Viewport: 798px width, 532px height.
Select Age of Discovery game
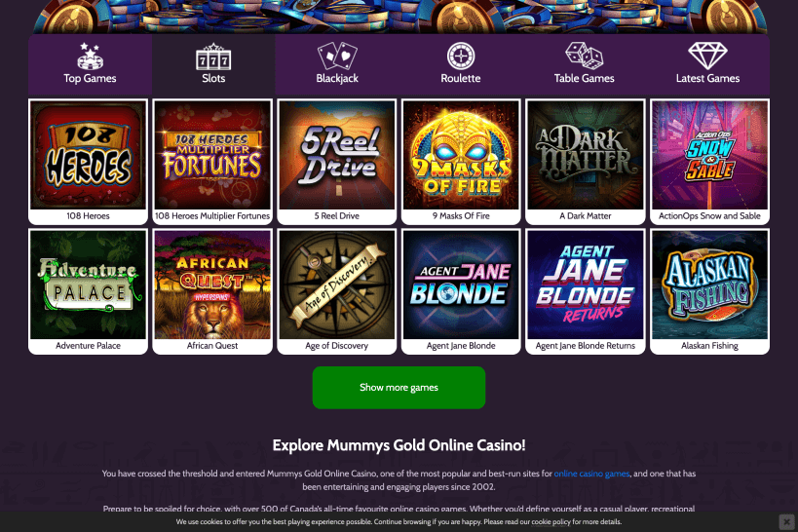click(x=337, y=291)
